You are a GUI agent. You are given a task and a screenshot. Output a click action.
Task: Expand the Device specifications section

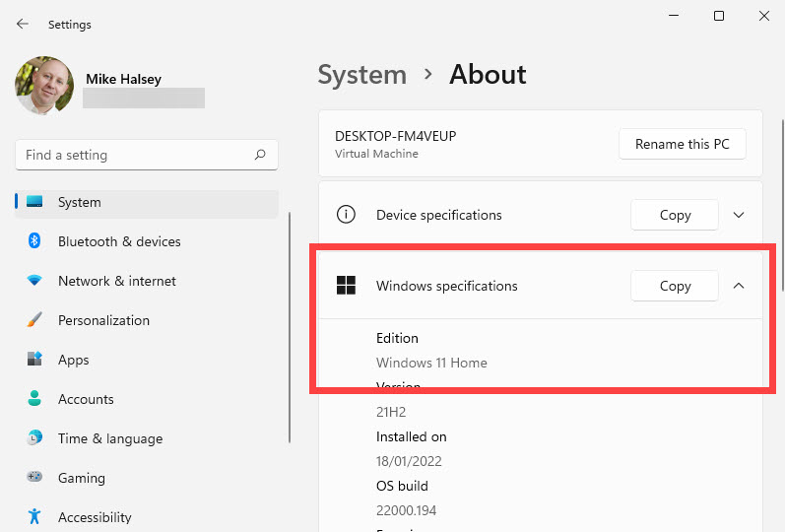click(739, 215)
